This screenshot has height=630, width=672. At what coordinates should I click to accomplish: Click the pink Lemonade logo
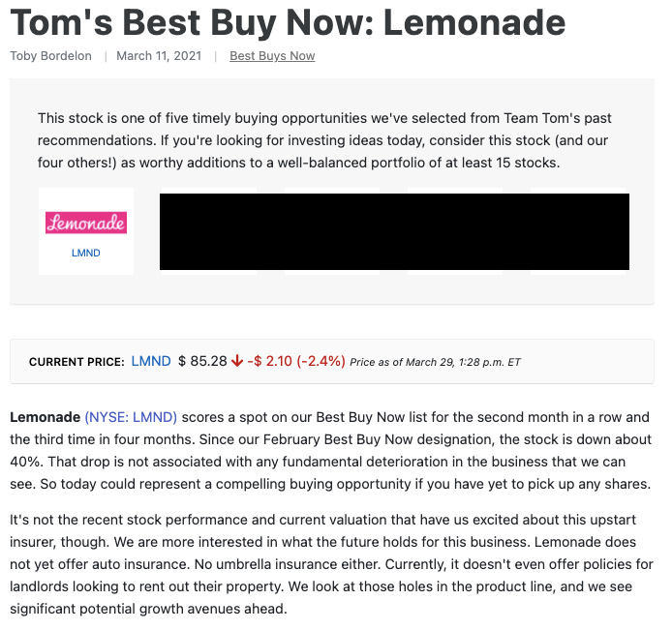[x=86, y=223]
